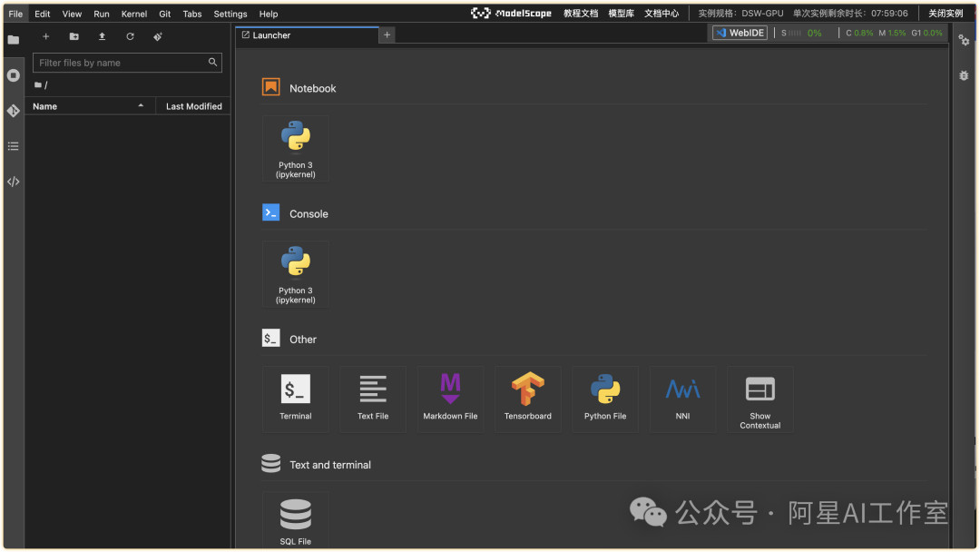Screen dimensions: 980x552
Task: Create a new folder with the toolbar icon
Action: tap(73, 36)
